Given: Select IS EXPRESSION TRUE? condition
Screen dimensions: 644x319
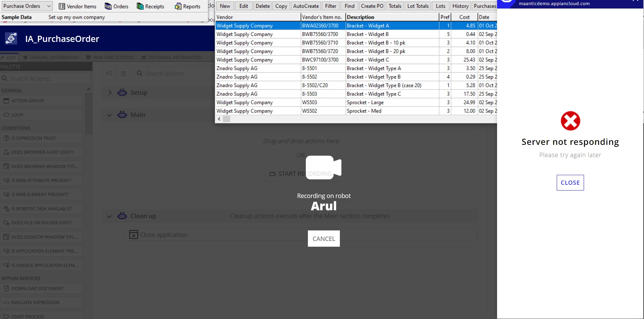Looking at the screenshot, I should pos(41,138).
